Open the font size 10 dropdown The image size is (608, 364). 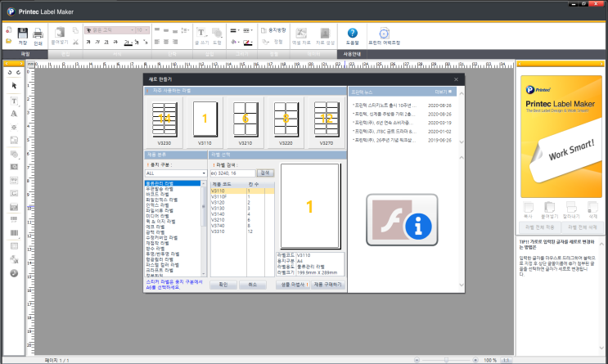pyautogui.click(x=146, y=29)
